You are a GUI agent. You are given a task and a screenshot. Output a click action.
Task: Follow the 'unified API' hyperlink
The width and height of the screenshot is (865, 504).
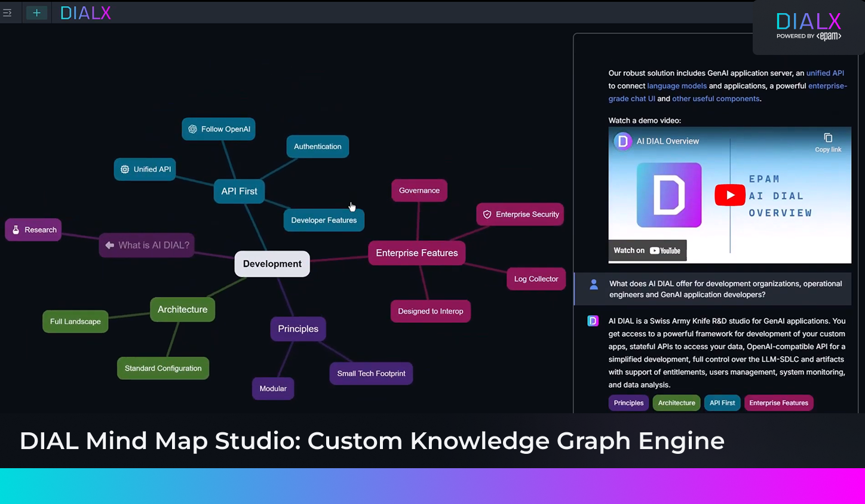pos(825,73)
